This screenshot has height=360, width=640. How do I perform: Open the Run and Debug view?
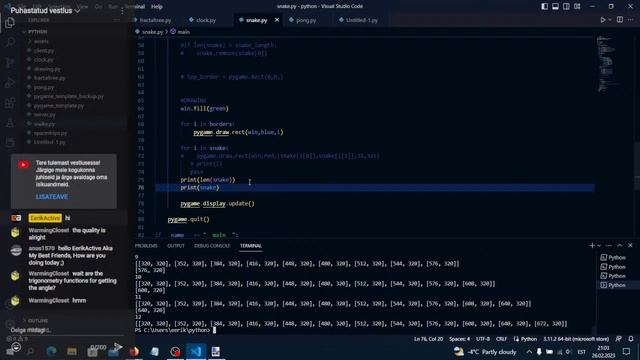tap(10, 82)
